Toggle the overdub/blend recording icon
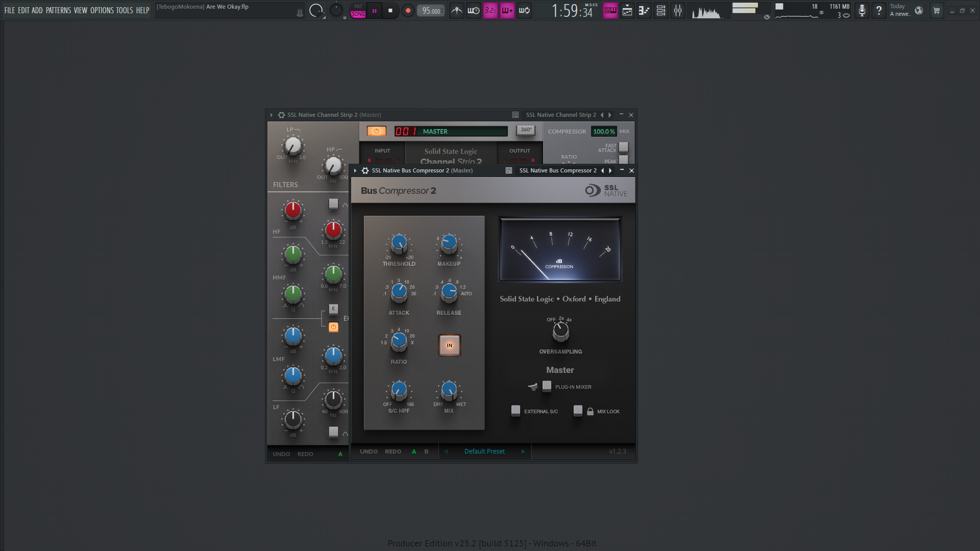 point(507,10)
